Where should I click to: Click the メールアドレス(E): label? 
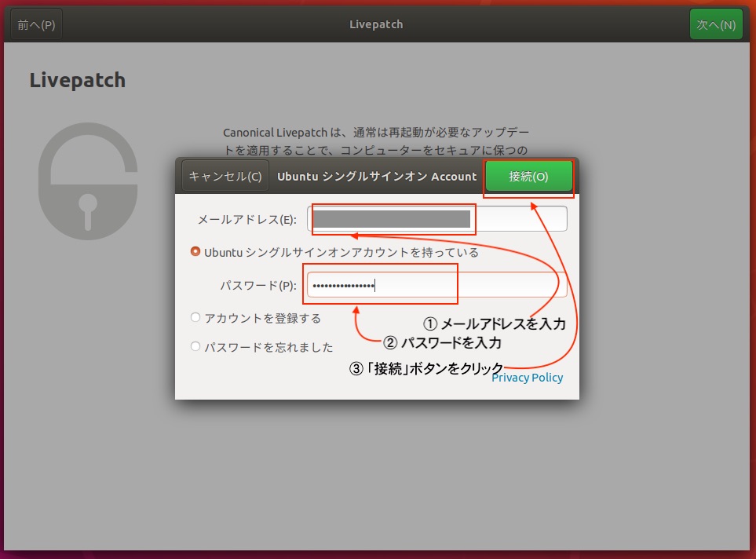(x=247, y=220)
